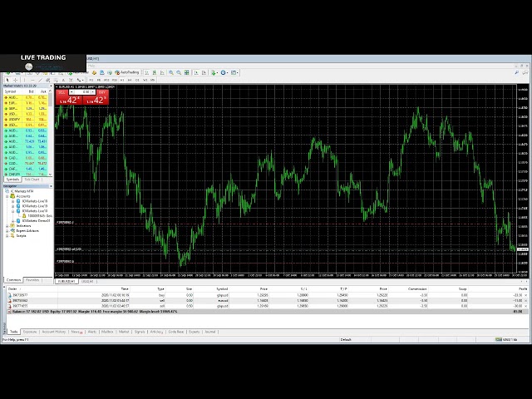
Task: Select the cursor arrow tool
Action: click(6, 80)
